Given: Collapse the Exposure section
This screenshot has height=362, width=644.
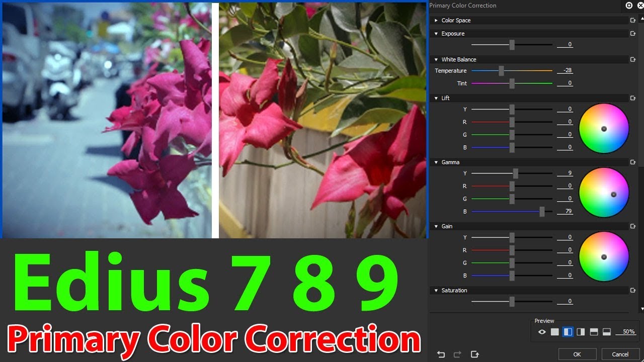Looking at the screenshot, I should click(x=436, y=34).
